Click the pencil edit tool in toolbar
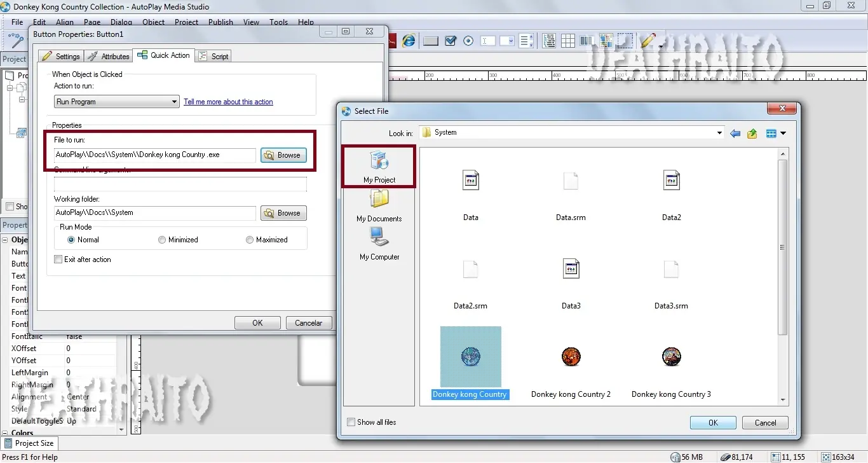Image resolution: width=868 pixels, height=463 pixels. pyautogui.click(x=648, y=41)
